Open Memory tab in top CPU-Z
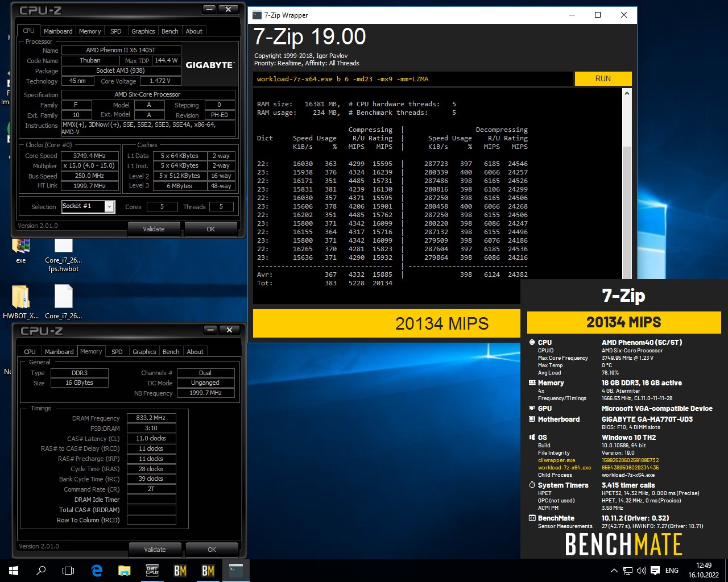Image resolution: width=728 pixels, height=582 pixels. [x=90, y=31]
